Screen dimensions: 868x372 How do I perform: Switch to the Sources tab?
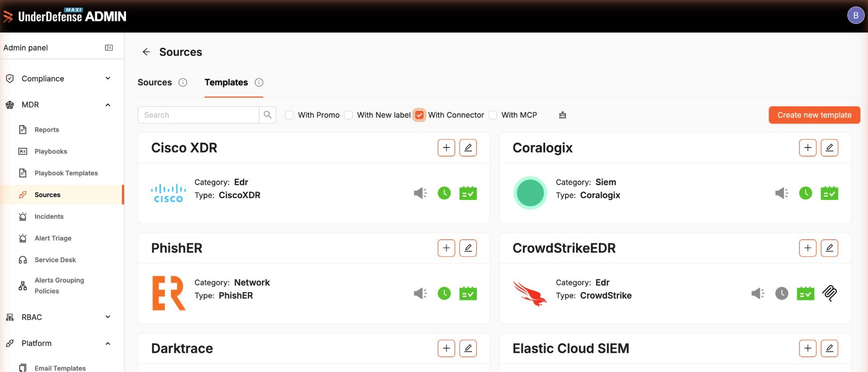[155, 83]
